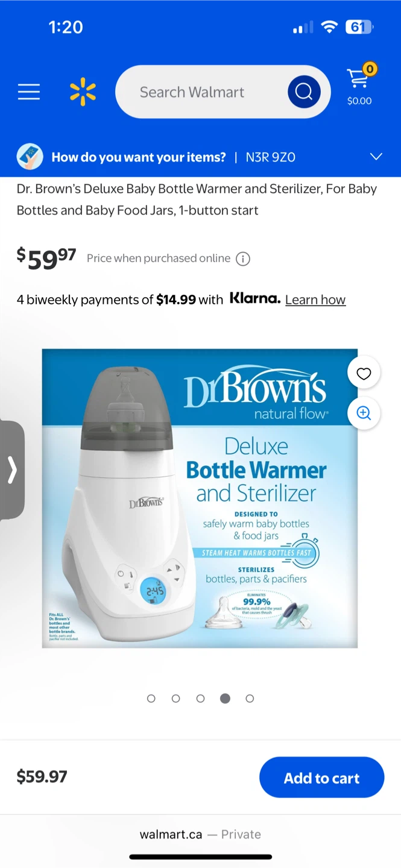Screen dimensions: 401x868
Task: Expand the How do you want your items chevron
Action: coord(376,157)
